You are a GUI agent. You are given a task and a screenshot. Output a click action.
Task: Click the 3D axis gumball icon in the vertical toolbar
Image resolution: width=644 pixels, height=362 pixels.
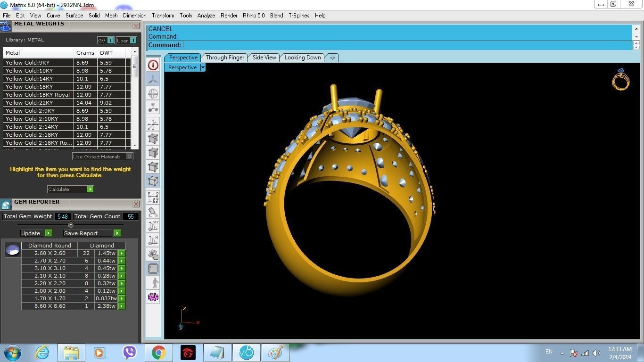pos(153,125)
